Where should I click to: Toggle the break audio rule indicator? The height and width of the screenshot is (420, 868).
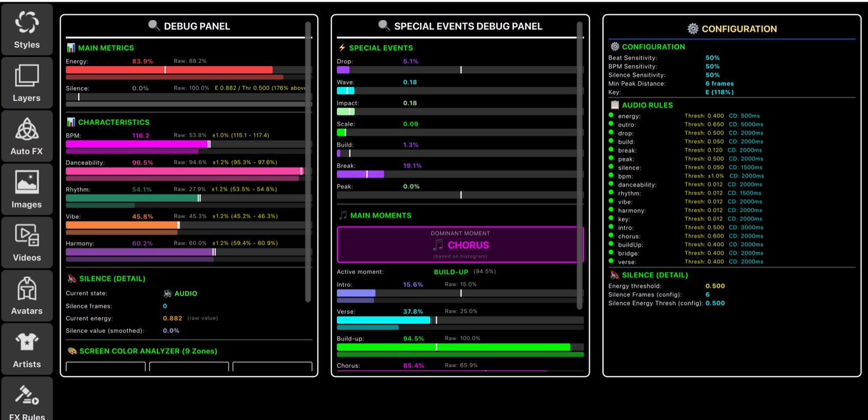611,150
